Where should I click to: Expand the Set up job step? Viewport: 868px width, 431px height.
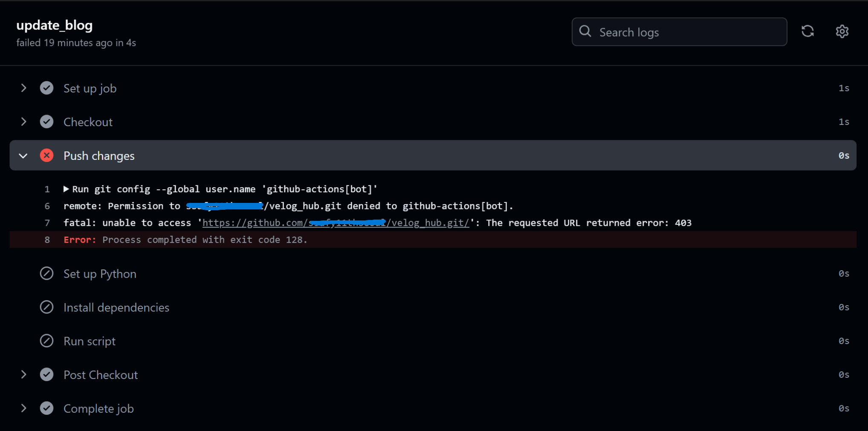[24, 88]
